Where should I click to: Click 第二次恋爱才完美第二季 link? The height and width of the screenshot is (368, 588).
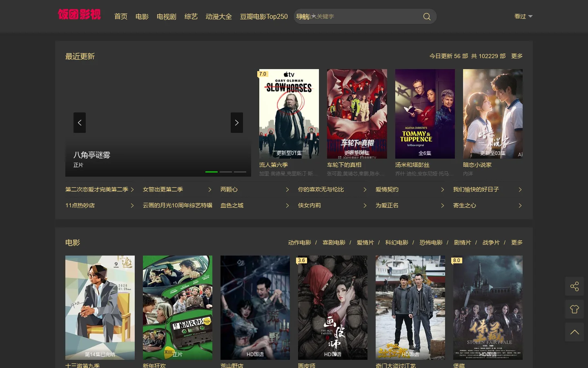tap(97, 190)
